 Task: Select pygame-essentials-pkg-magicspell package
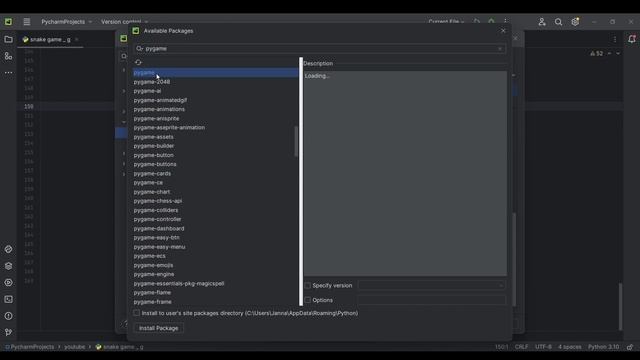216,283
